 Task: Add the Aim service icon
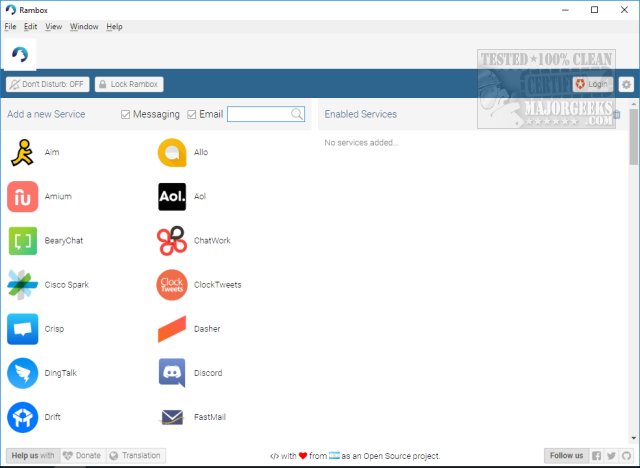point(22,153)
